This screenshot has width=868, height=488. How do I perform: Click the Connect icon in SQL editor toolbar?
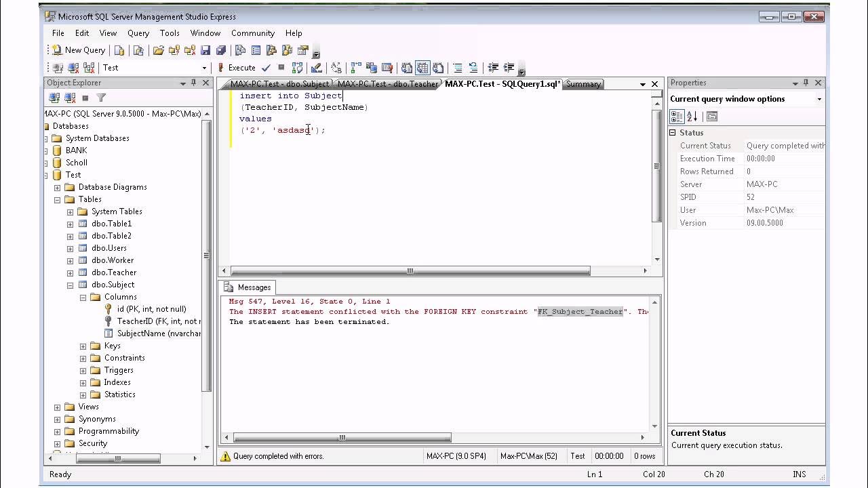[x=58, y=68]
